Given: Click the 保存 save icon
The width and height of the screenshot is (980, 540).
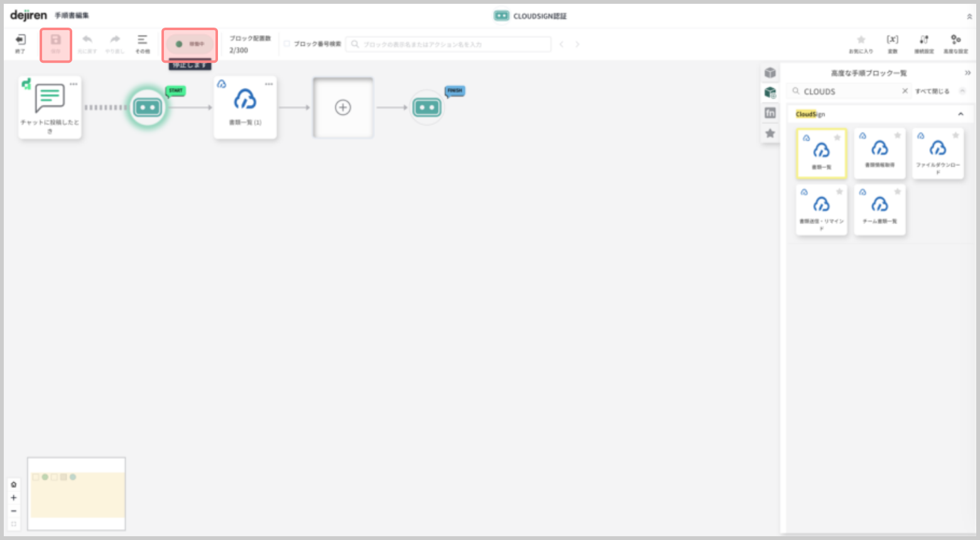Looking at the screenshot, I should tap(56, 44).
